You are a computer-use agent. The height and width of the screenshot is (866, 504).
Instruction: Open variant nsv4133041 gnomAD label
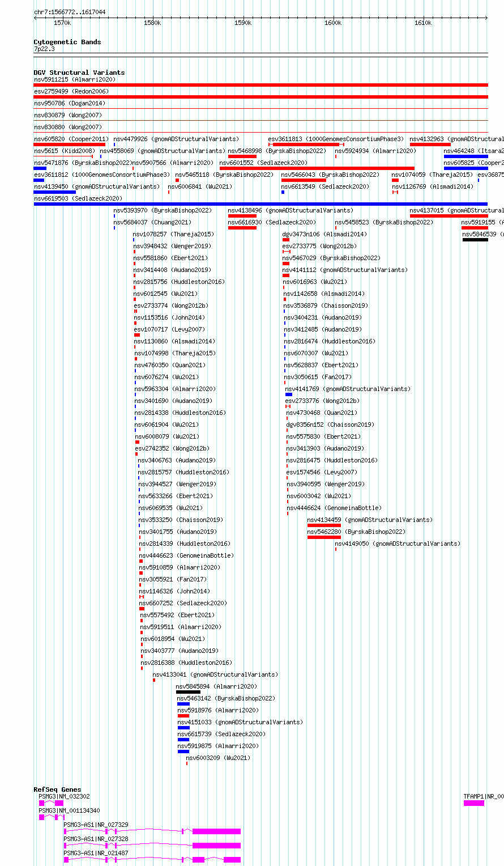click(215, 674)
